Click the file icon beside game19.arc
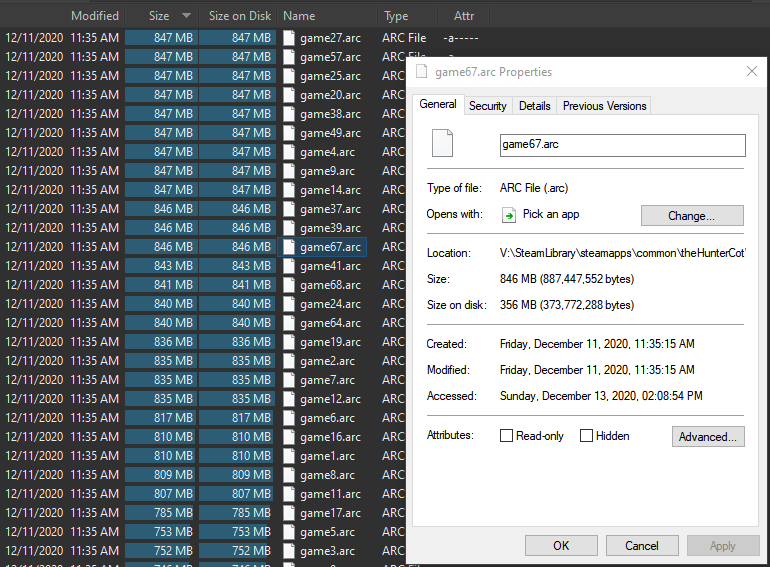 [x=289, y=342]
